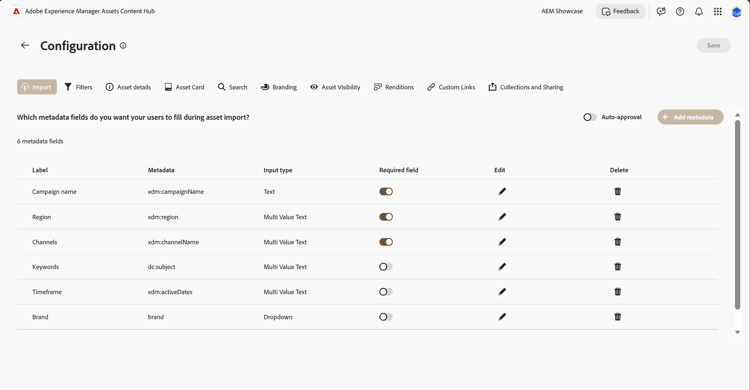Click the AEM Showcase label
The height and width of the screenshot is (390, 750).
[x=562, y=11]
